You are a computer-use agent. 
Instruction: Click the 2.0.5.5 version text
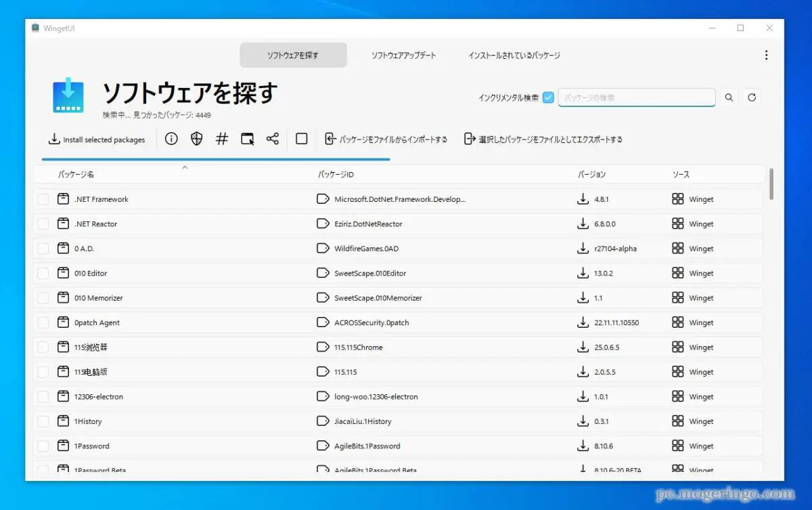tap(605, 372)
